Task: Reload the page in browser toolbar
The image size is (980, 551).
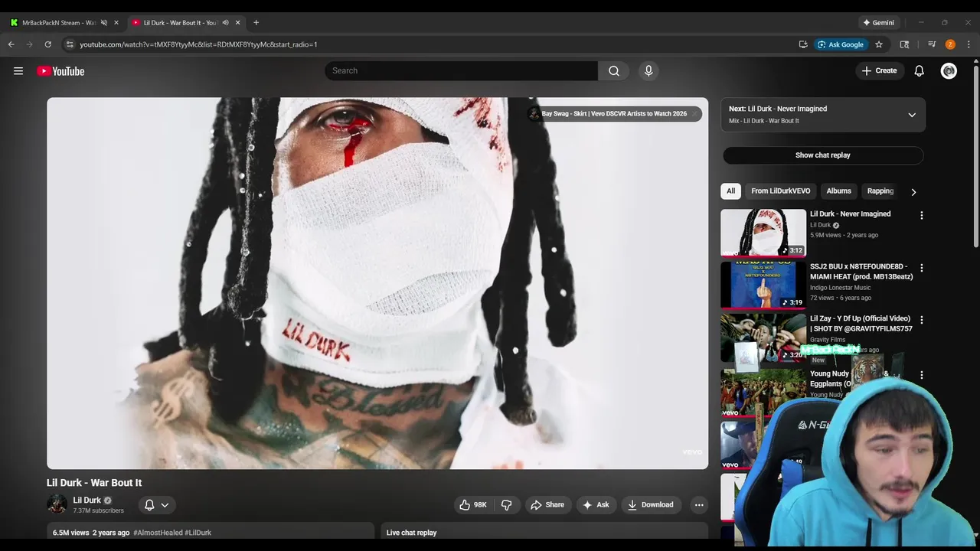Action: coord(47,44)
